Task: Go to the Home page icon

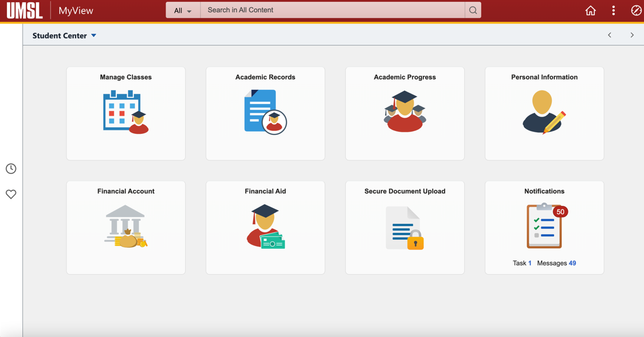Action: pyautogui.click(x=591, y=10)
